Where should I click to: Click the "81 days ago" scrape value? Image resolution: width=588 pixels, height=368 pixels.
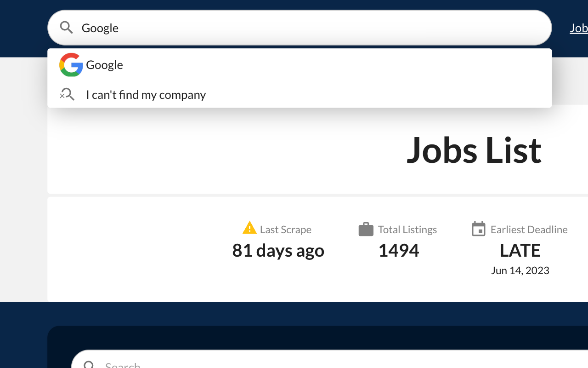pyautogui.click(x=278, y=251)
